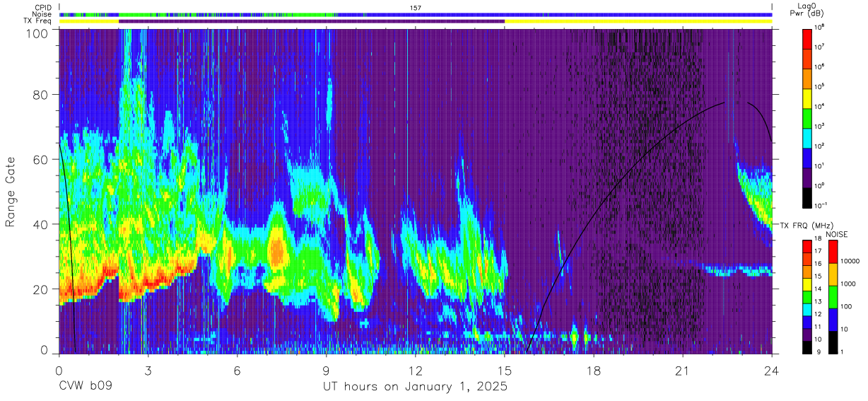Click the yellow TX Freq bar segment after 15 UT

coord(638,21)
